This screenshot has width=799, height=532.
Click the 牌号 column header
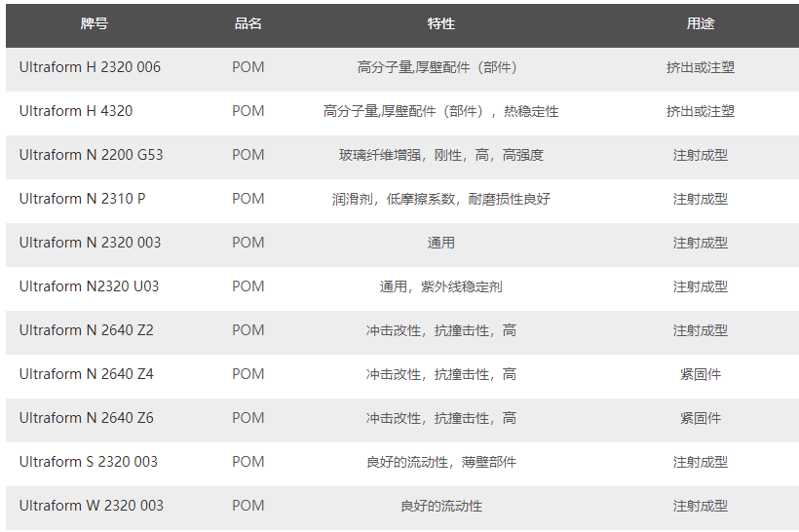(x=95, y=24)
